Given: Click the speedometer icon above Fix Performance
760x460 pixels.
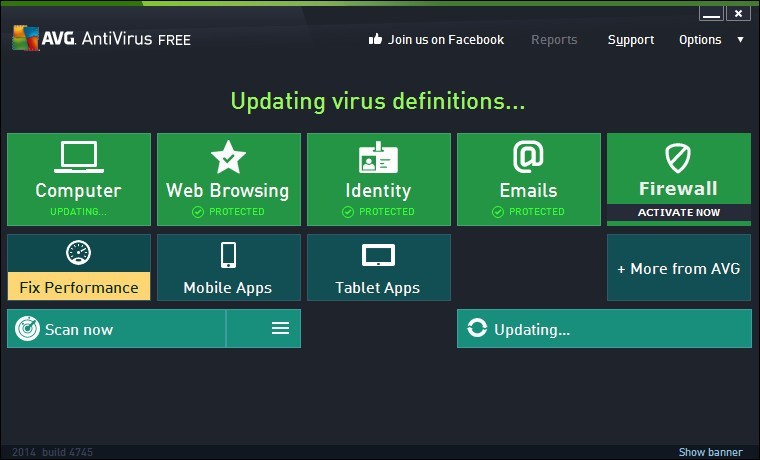Looking at the screenshot, I should click(79, 253).
